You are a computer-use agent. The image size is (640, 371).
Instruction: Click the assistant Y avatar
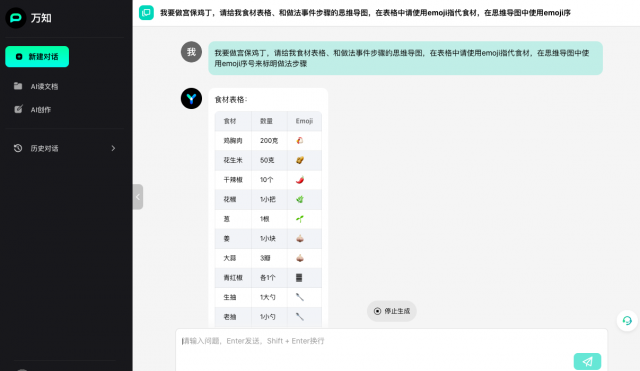[191, 98]
